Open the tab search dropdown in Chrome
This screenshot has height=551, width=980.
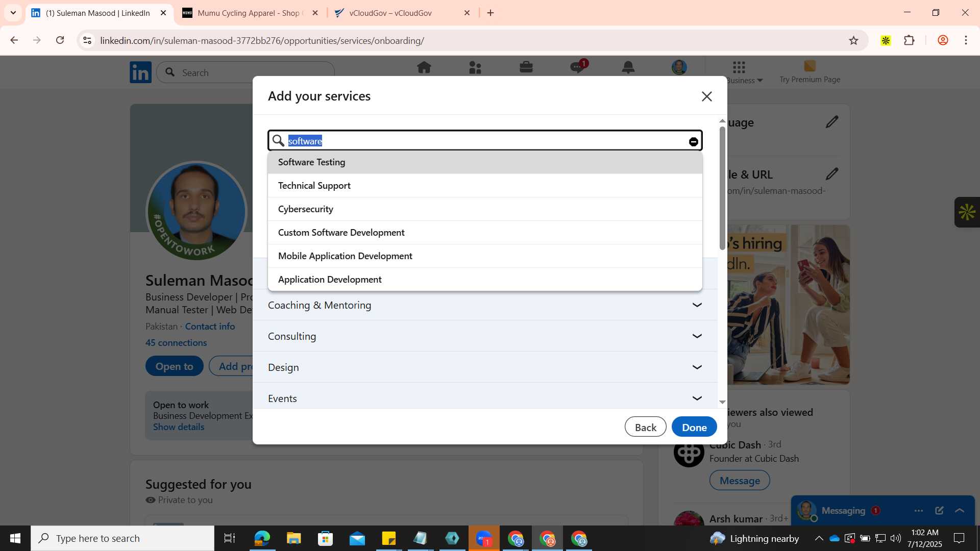pyautogui.click(x=13, y=13)
